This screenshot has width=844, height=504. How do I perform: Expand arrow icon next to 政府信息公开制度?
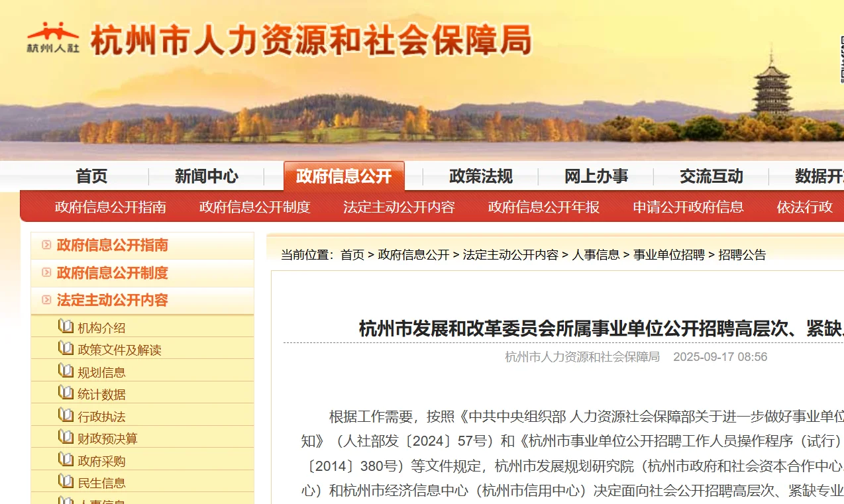pyautogui.click(x=46, y=272)
